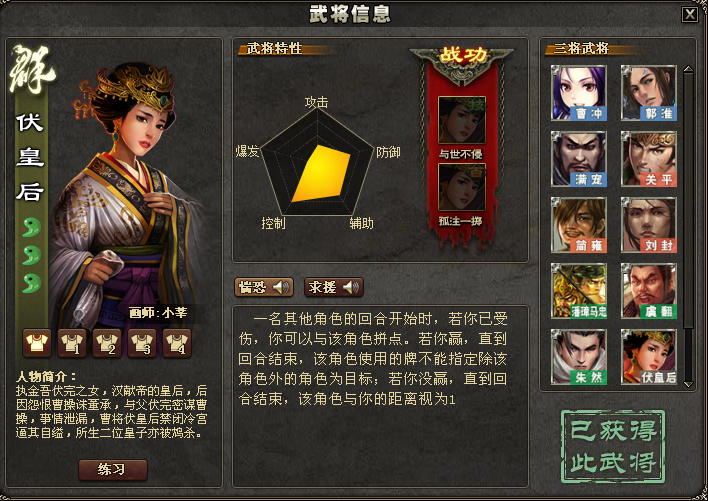Image resolution: width=708 pixels, height=501 pixels.
Task: Click the 练习 practice button
Action: 113,470
